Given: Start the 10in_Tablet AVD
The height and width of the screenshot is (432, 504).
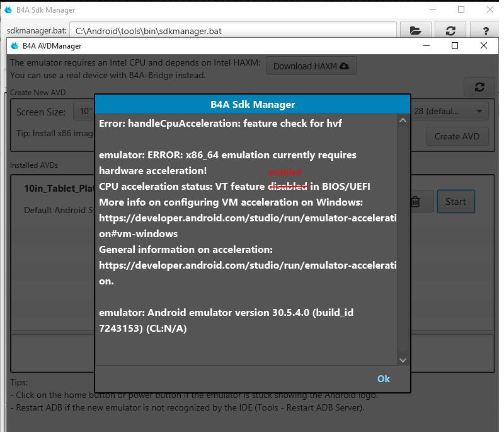Looking at the screenshot, I should (455, 202).
